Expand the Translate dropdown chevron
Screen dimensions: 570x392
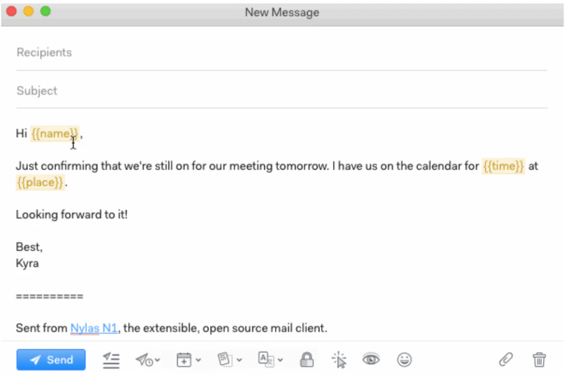click(x=280, y=360)
